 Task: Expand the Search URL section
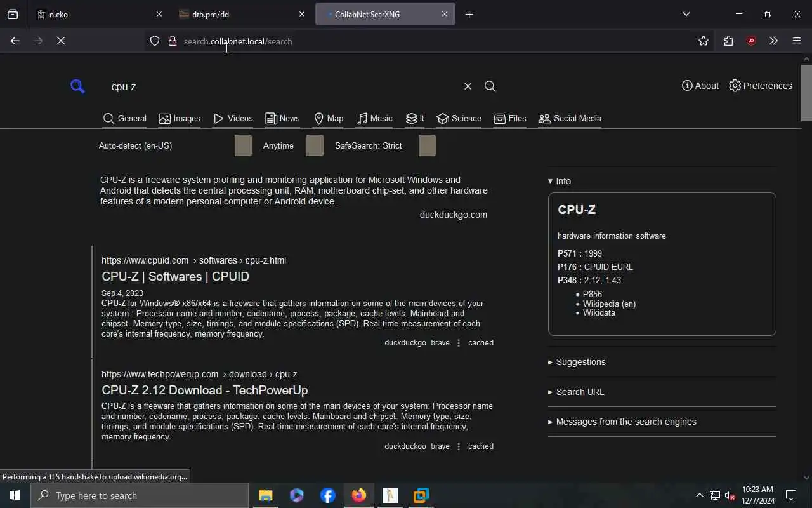pos(576,392)
